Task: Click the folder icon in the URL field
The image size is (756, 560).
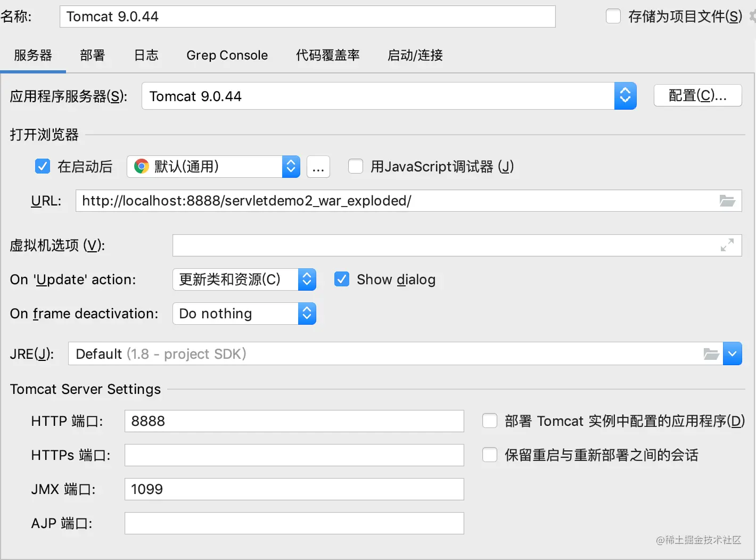Action: [727, 201]
